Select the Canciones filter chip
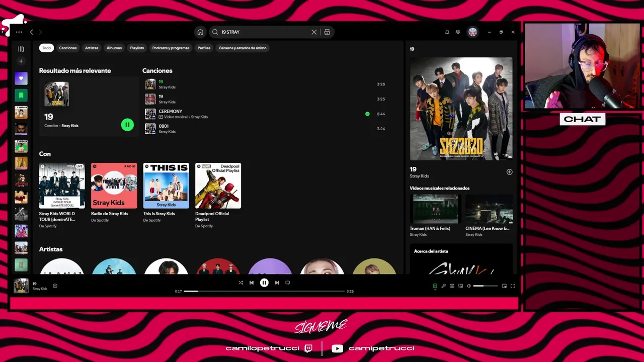This screenshot has width=644, height=362. tap(68, 48)
